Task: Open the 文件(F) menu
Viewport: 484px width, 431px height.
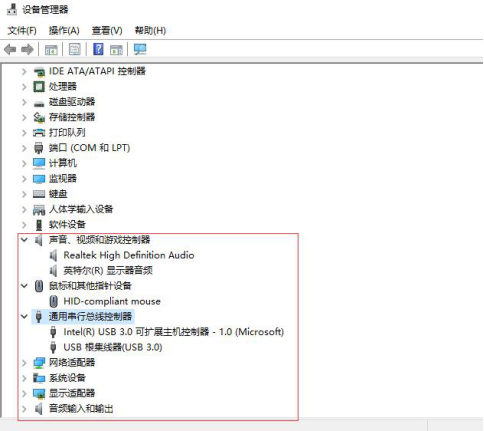Action: click(22, 31)
